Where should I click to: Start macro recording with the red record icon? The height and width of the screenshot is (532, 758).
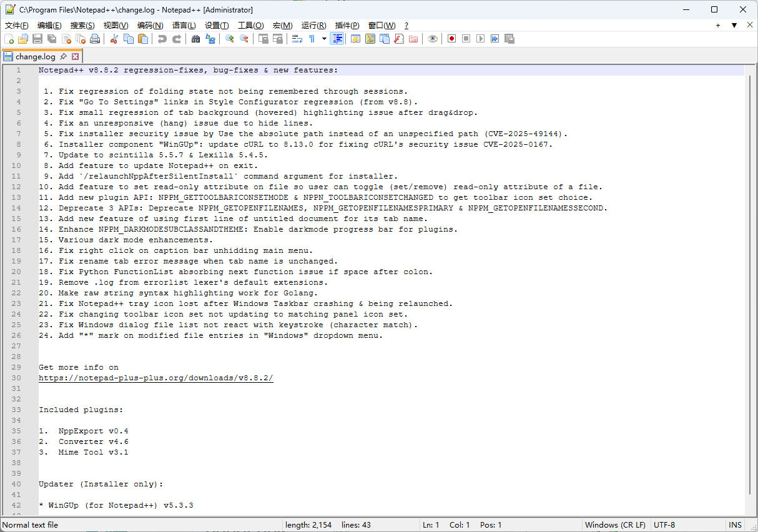click(x=451, y=39)
